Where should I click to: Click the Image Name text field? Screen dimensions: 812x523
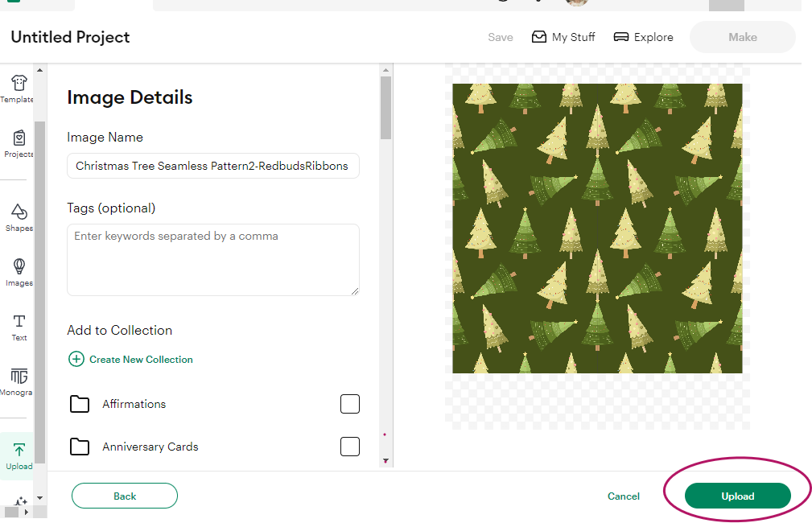pos(212,166)
